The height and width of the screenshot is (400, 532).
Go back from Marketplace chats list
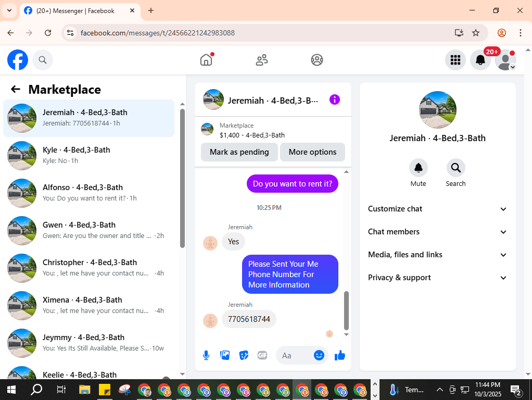click(x=15, y=89)
